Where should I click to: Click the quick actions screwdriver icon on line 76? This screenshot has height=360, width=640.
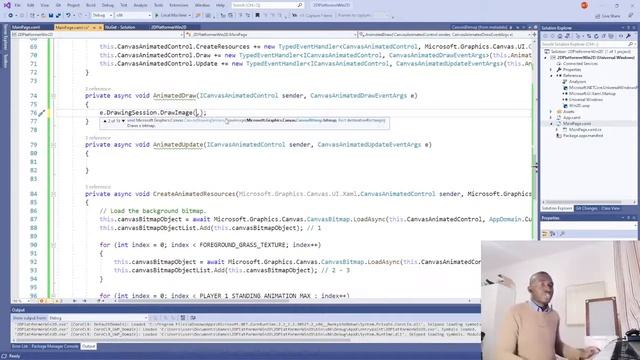[42, 113]
